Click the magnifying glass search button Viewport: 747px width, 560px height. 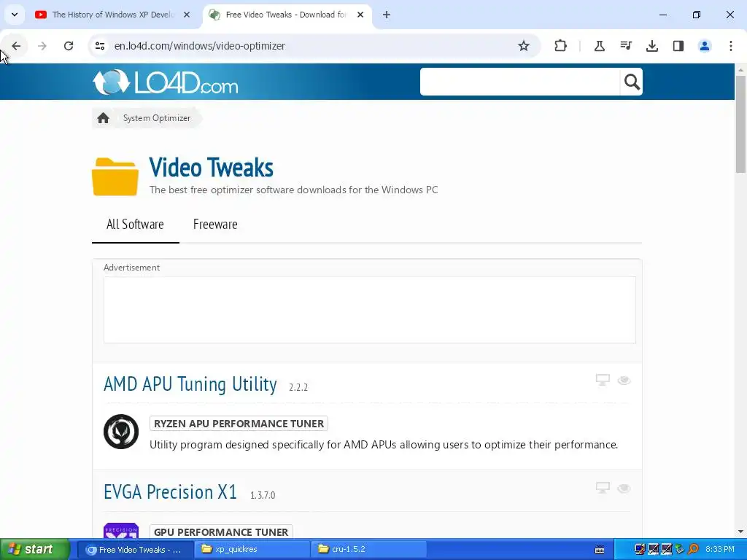(x=632, y=82)
